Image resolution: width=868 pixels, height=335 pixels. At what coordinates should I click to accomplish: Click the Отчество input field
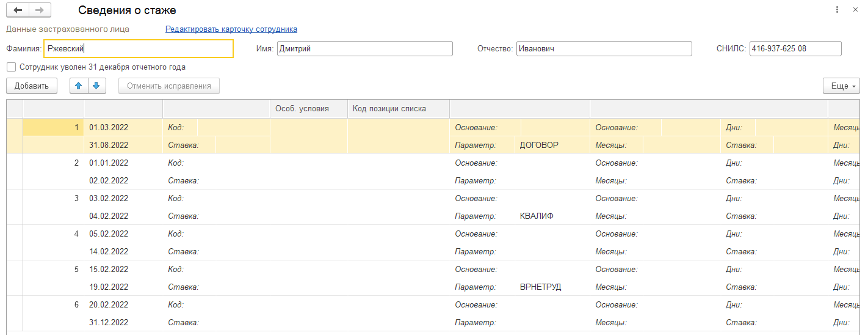pos(604,49)
